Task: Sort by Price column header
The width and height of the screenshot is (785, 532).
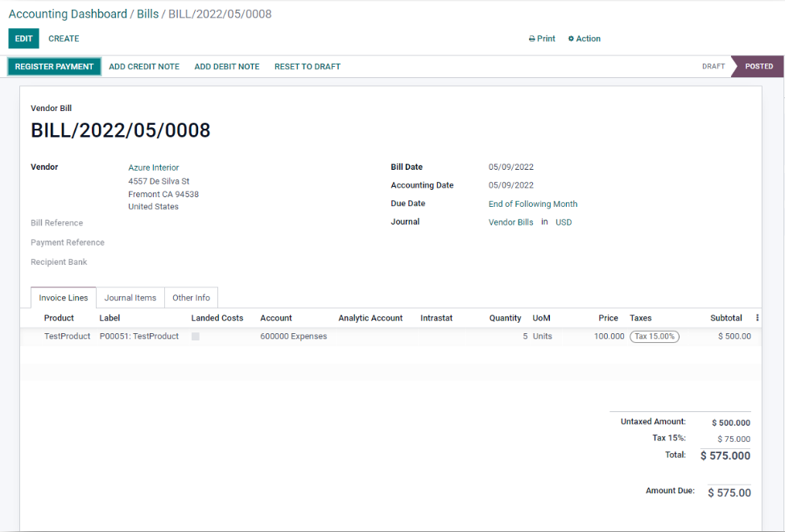Action: 609,318
